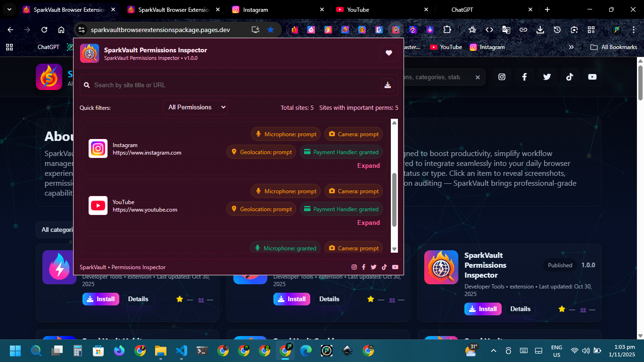This screenshot has width=644, height=362.
Task: View Details for SparkVault Permissions Inspector
Action: tap(520, 309)
